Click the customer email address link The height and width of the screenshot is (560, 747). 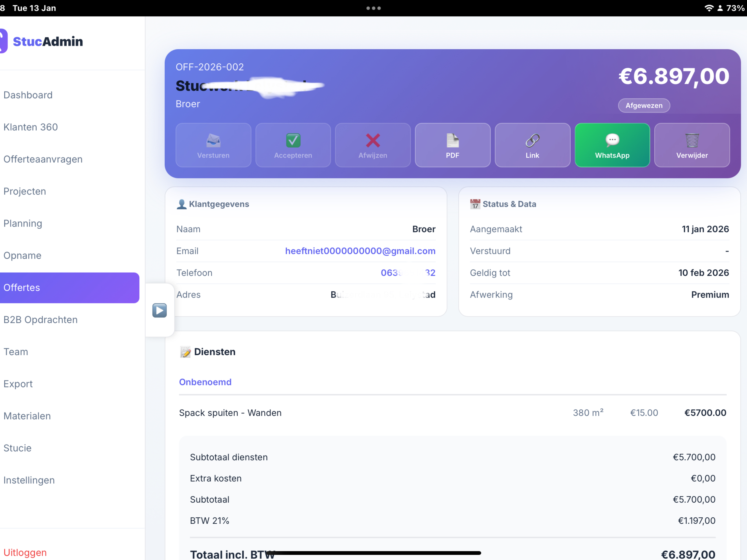360,251
